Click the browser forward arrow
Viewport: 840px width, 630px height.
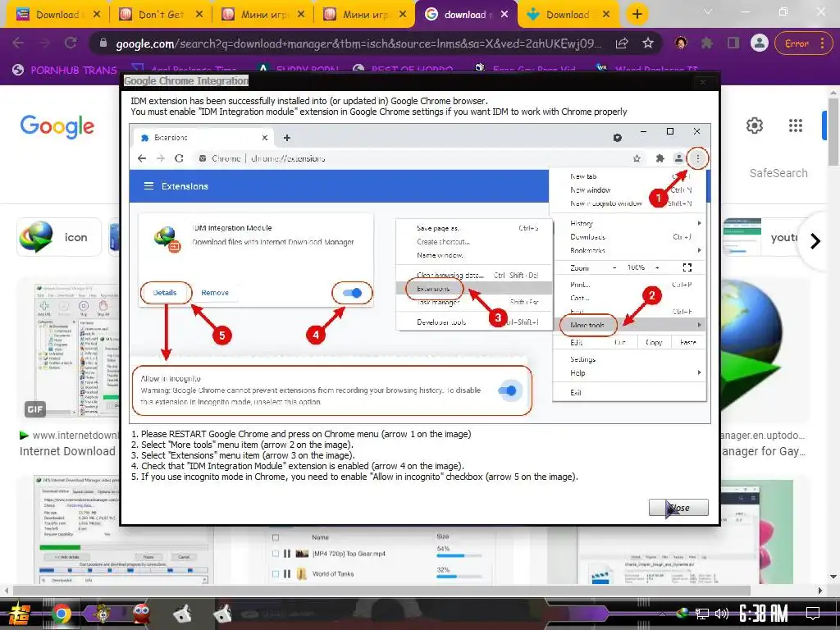(x=44, y=43)
